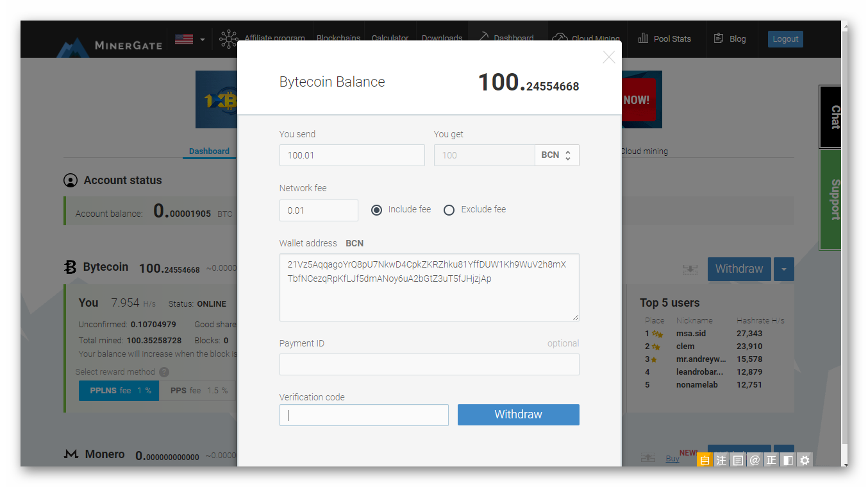This screenshot has height=487, width=868.
Task: Open the Pool Stats bar chart icon
Action: click(643, 38)
